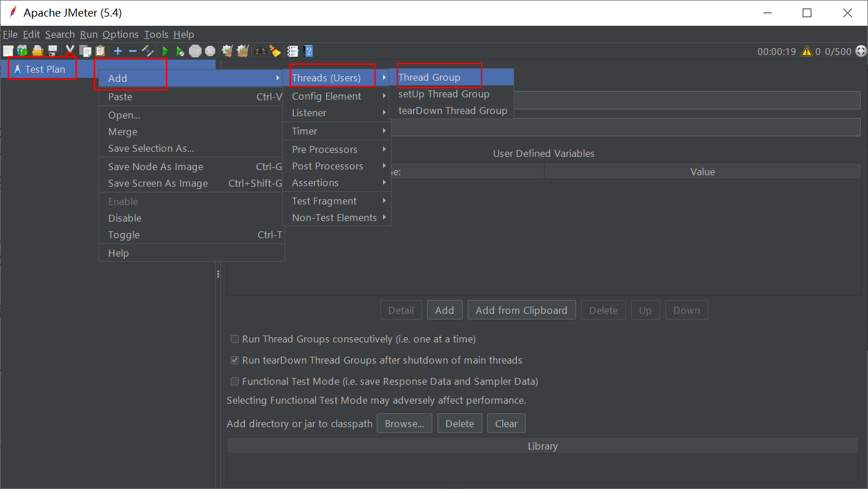The height and width of the screenshot is (489, 868).
Task: Toggle Run Thread Groups consecutively checkbox
Action: click(x=235, y=339)
